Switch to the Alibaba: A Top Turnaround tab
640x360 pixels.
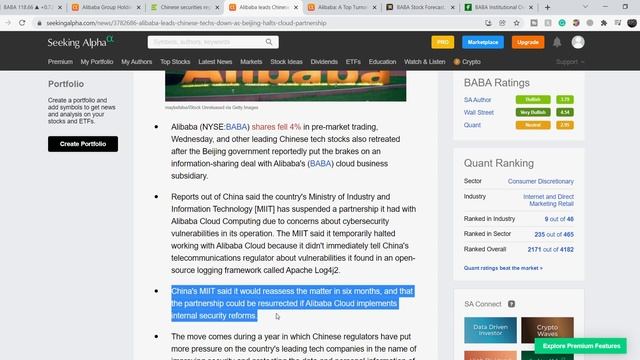coord(342,7)
